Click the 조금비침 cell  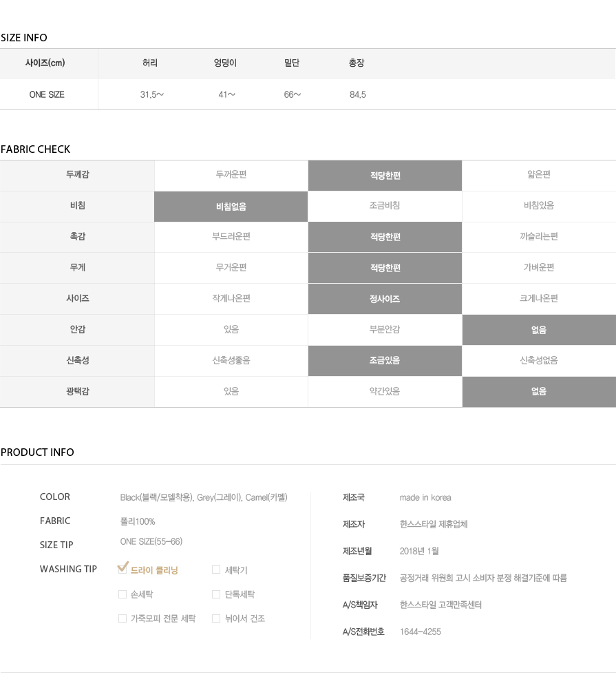385,205
